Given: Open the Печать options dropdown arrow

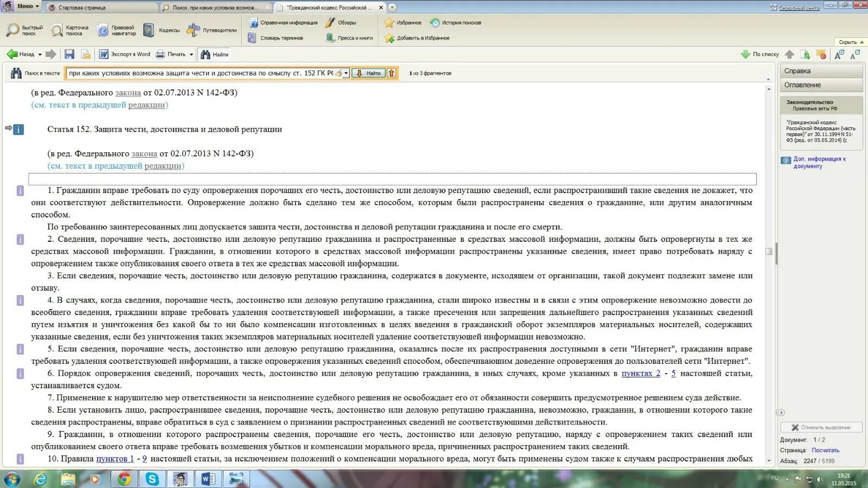Looking at the screenshot, I should (x=191, y=54).
